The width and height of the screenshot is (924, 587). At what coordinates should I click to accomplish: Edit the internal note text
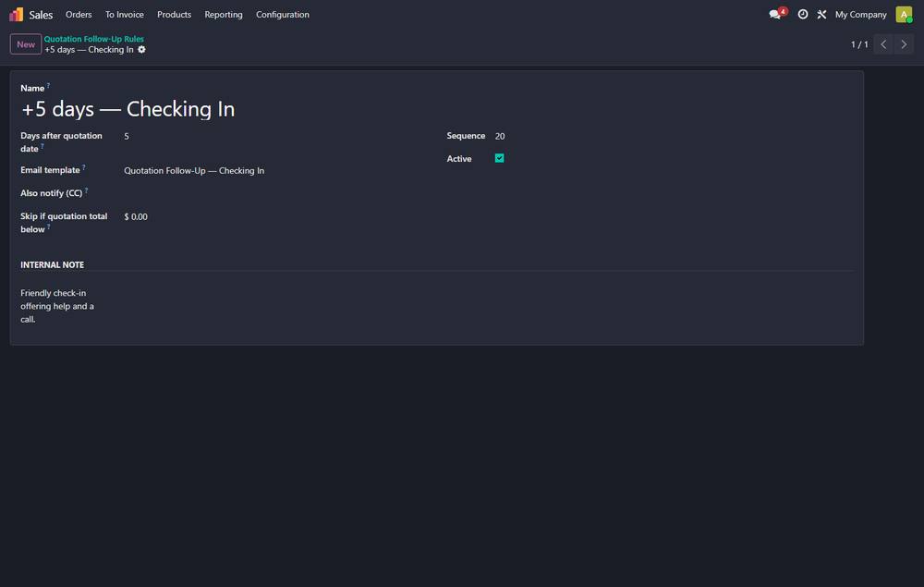pyautogui.click(x=57, y=306)
